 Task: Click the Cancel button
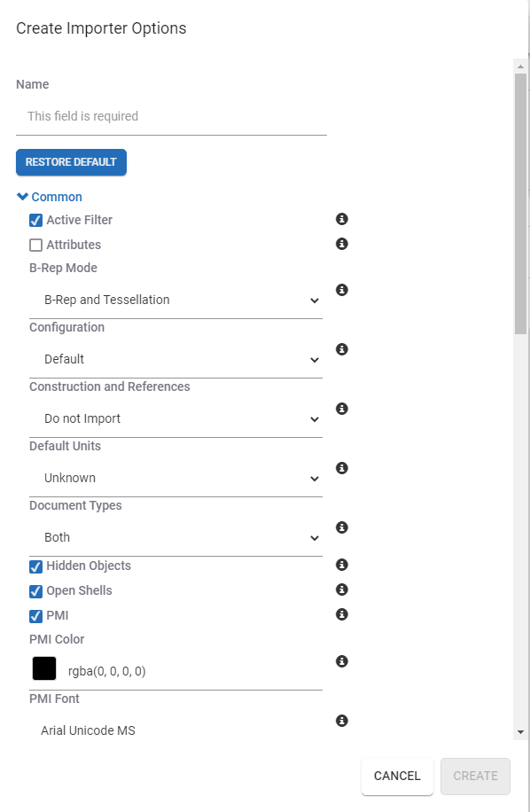coord(397,776)
